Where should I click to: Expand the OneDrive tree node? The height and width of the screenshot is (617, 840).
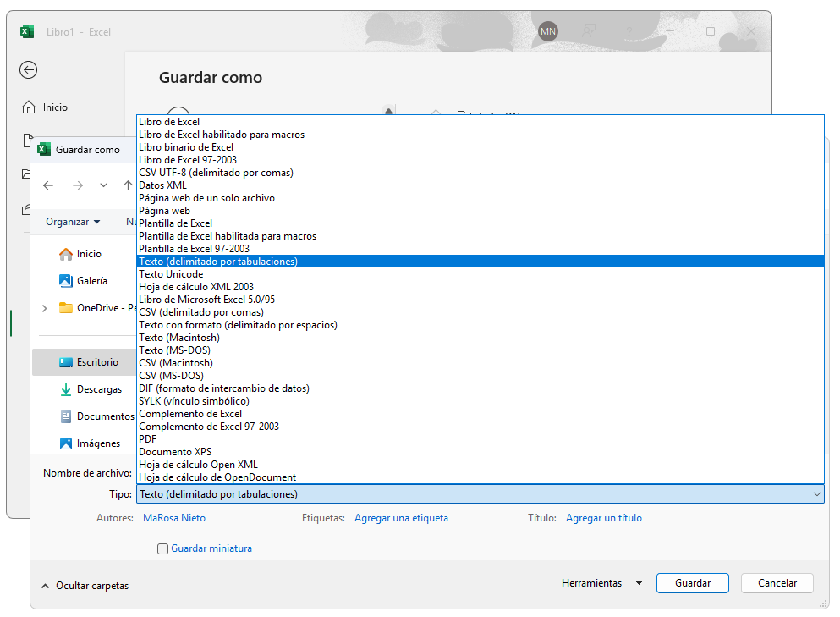(45, 308)
